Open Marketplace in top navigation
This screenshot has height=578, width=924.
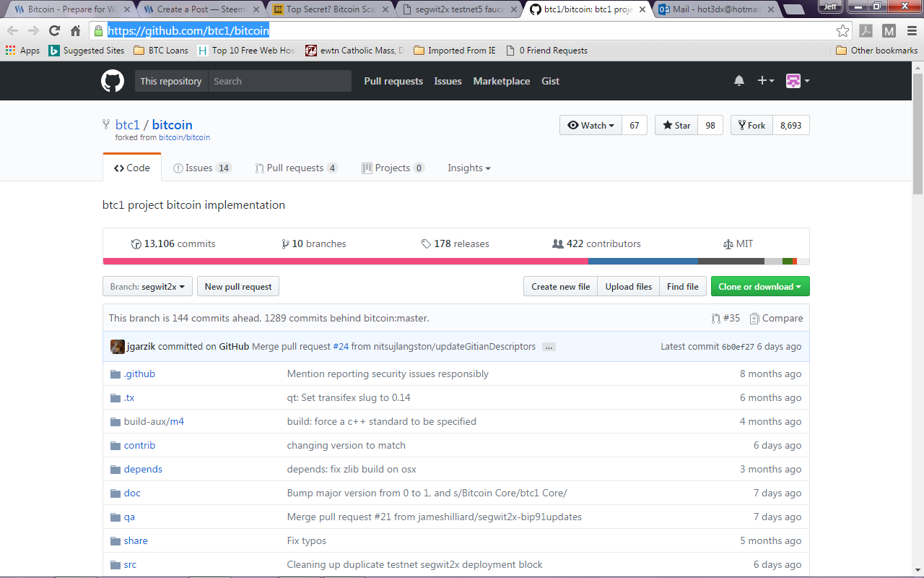point(502,81)
